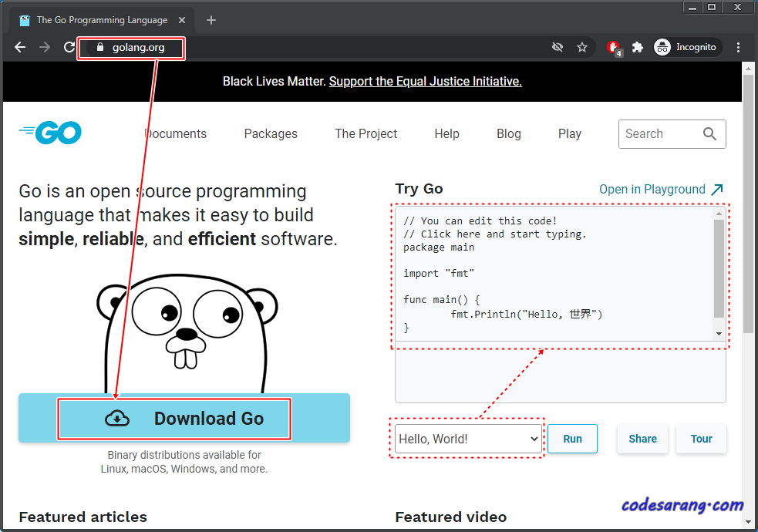Click the 'import "fmt"' code line
This screenshot has width=758, height=532.
click(x=439, y=273)
